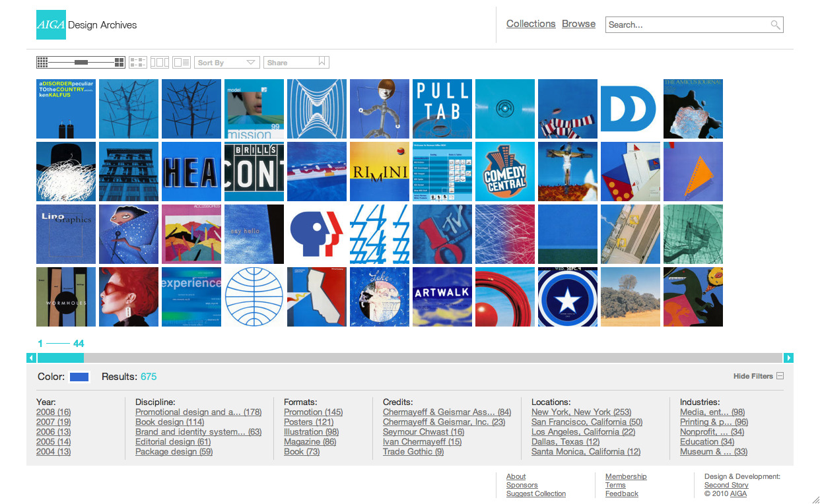Click the Results count 675

[x=149, y=377]
